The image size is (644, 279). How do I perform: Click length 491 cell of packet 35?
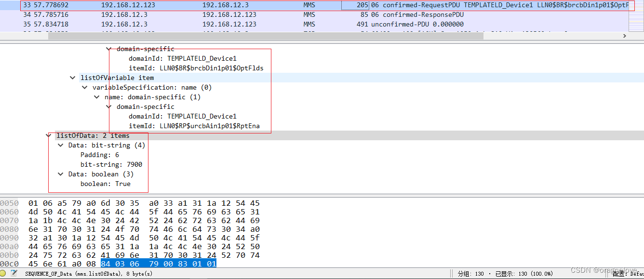pos(362,24)
